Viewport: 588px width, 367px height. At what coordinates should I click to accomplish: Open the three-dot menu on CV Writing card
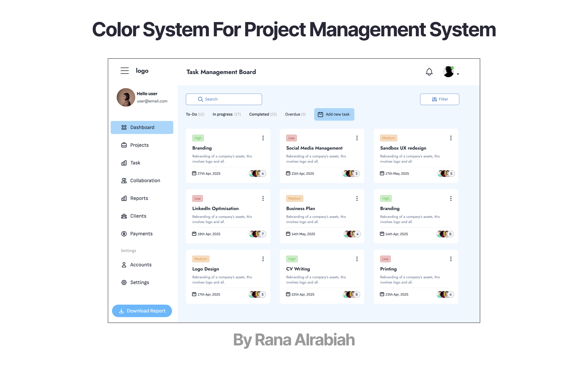tap(357, 259)
